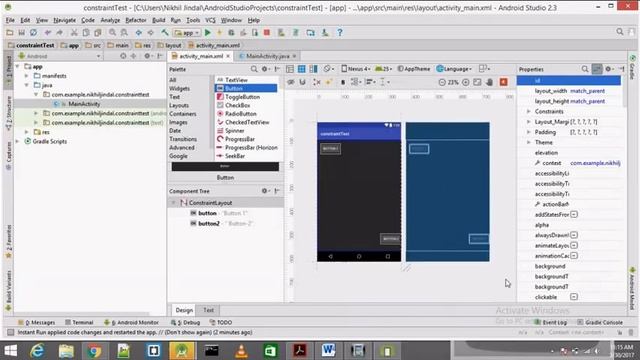Screen dimensions: 640x360
Task: Click the Palette search icon
Action: (254, 69)
